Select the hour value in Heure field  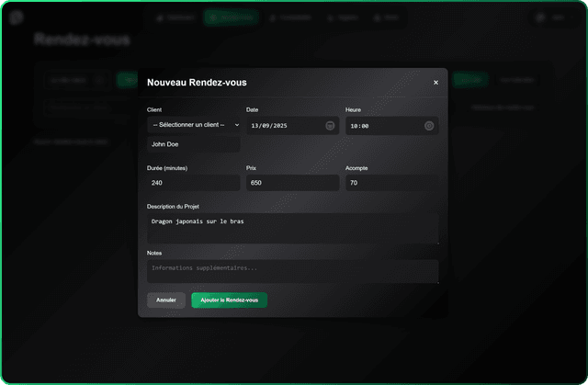354,126
